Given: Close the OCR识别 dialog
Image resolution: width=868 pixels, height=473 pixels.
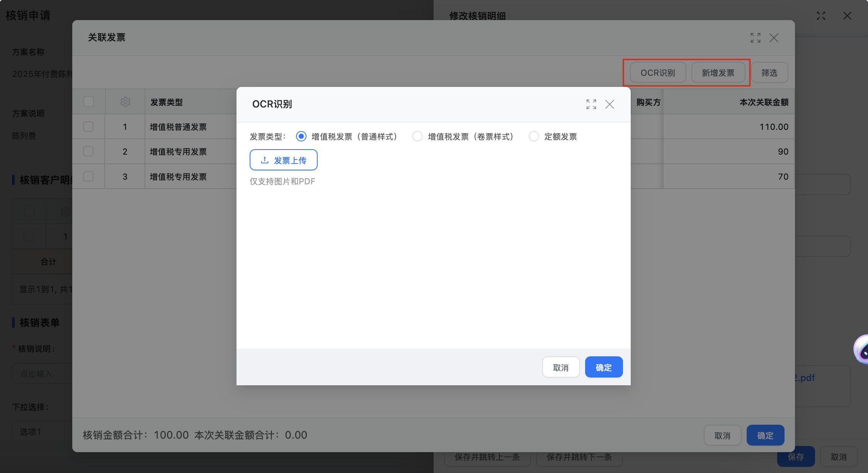Looking at the screenshot, I should [609, 104].
